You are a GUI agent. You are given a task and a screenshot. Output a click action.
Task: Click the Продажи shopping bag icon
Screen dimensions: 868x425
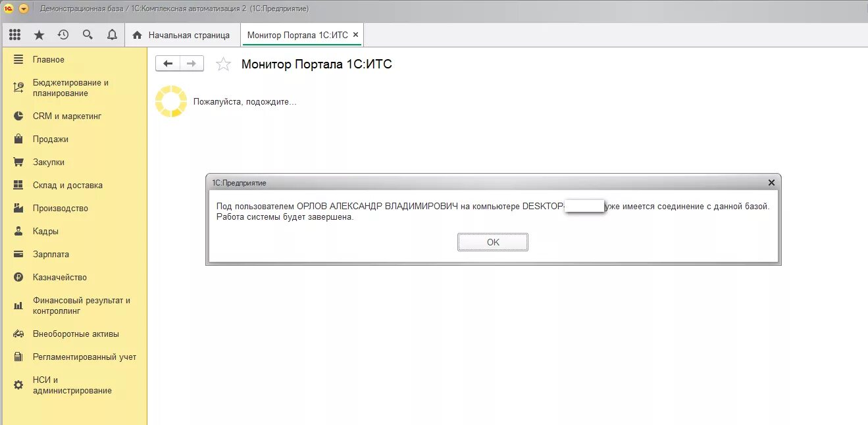[18, 139]
